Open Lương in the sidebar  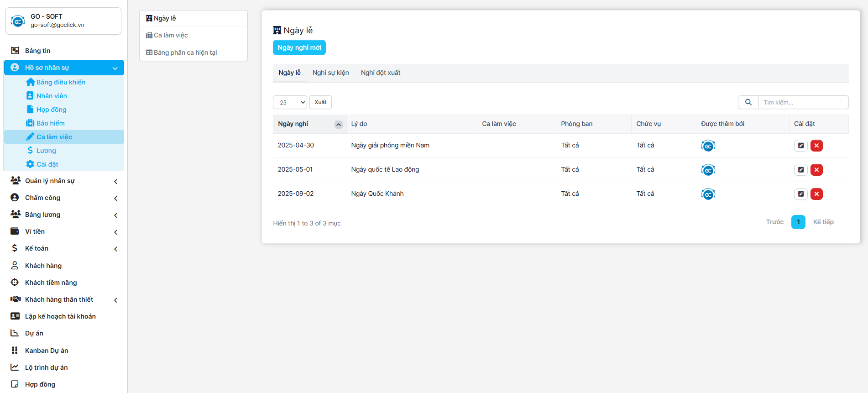(46, 151)
